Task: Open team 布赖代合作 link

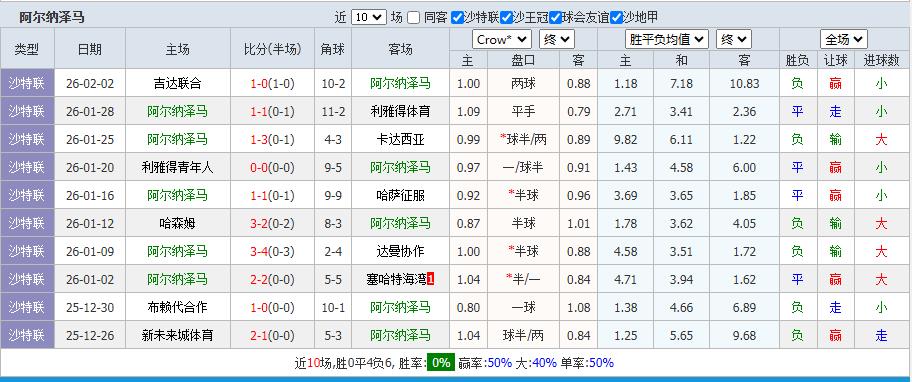Action: [x=177, y=307]
